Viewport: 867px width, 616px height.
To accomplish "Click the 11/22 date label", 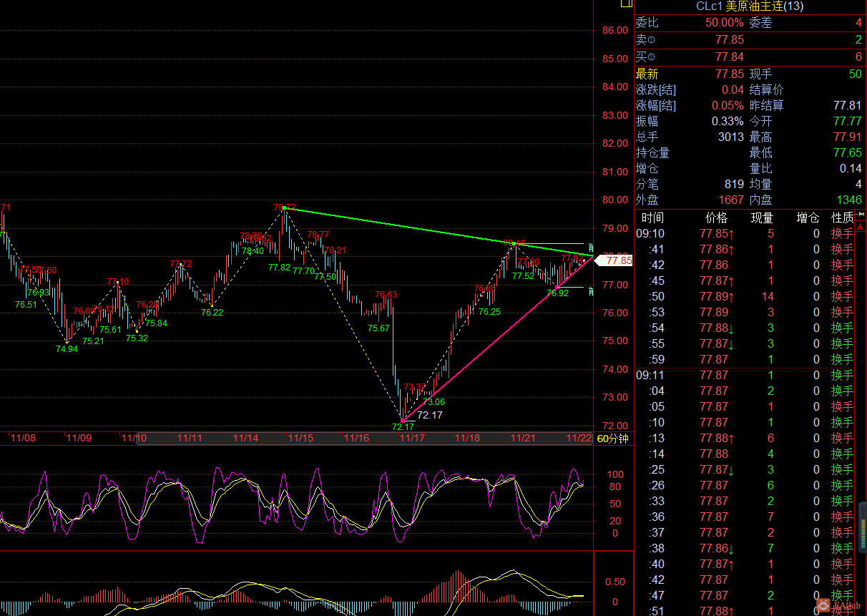I will [x=579, y=438].
